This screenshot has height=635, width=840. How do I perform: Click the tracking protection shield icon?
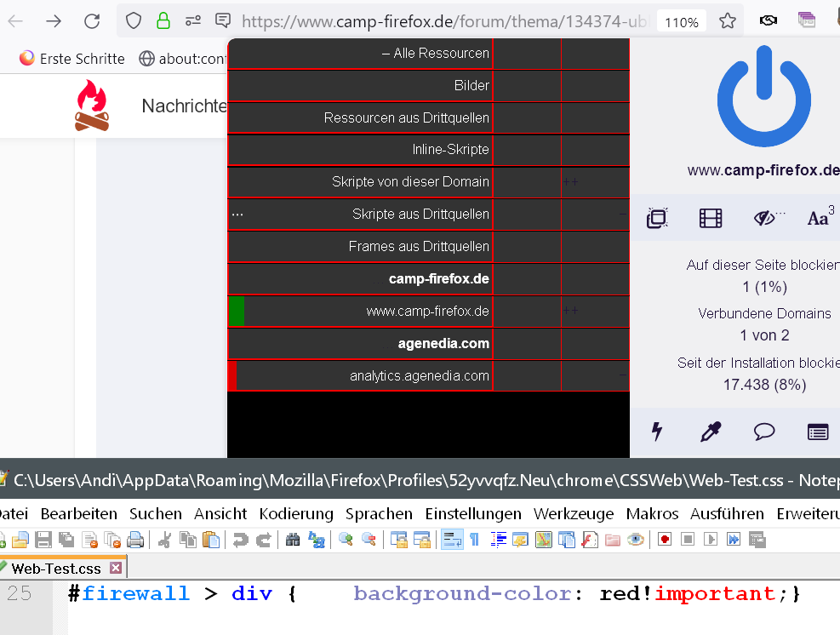pyautogui.click(x=134, y=21)
